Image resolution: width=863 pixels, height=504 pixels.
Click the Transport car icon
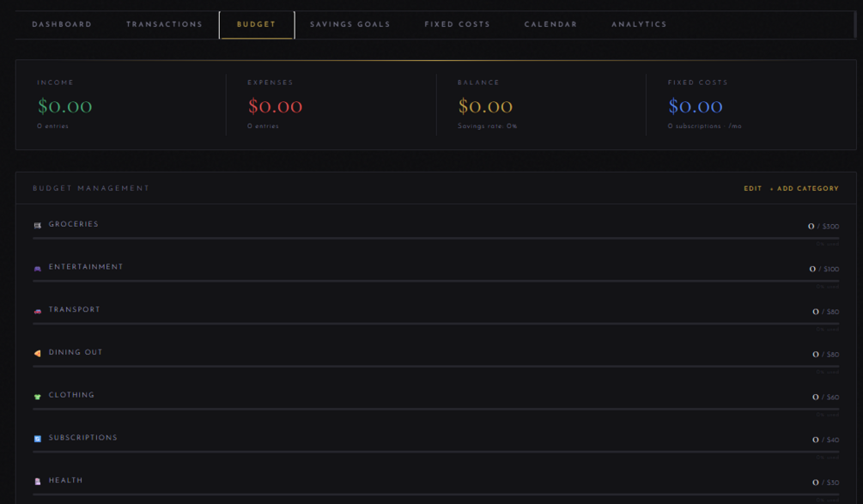pos(38,311)
